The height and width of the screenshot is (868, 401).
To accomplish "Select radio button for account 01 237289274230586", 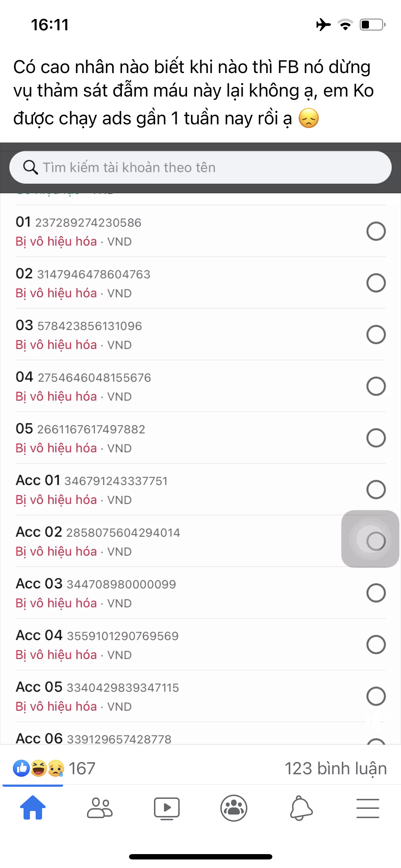I will (376, 231).
